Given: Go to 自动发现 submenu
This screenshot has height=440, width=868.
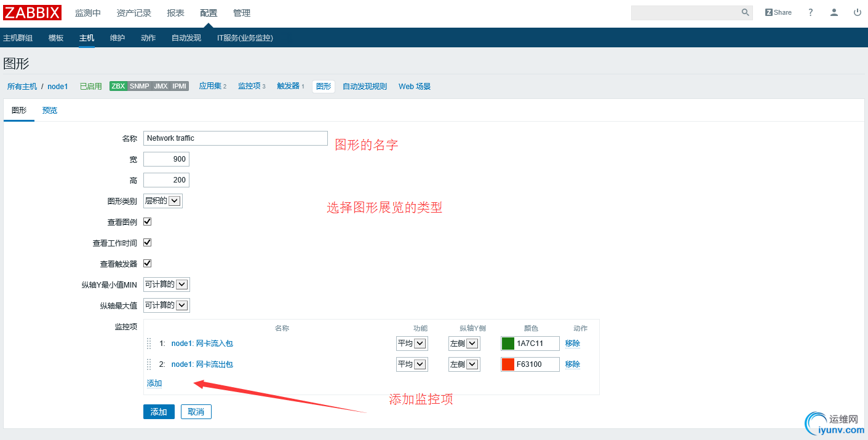Looking at the screenshot, I should pyautogui.click(x=186, y=38).
